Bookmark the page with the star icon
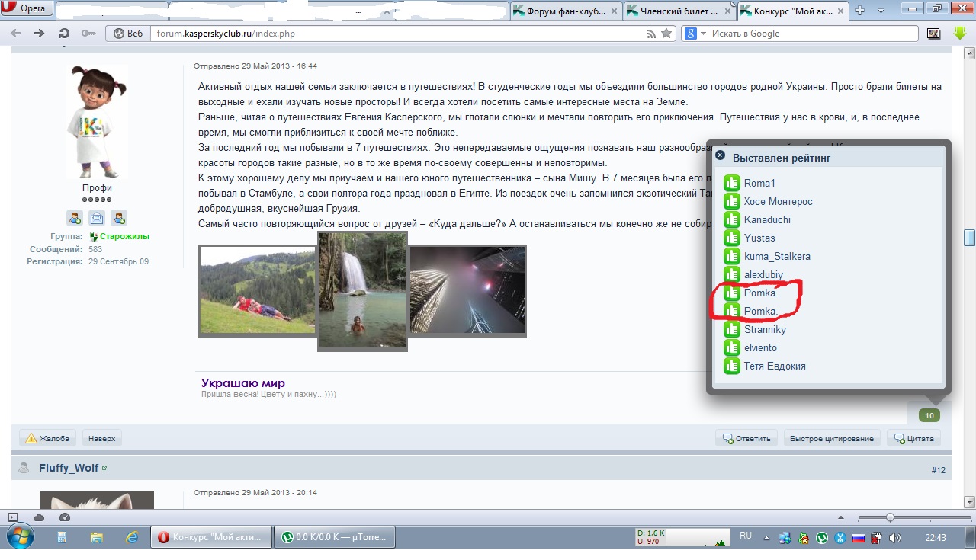The image size is (976, 560). pyautogui.click(x=666, y=34)
